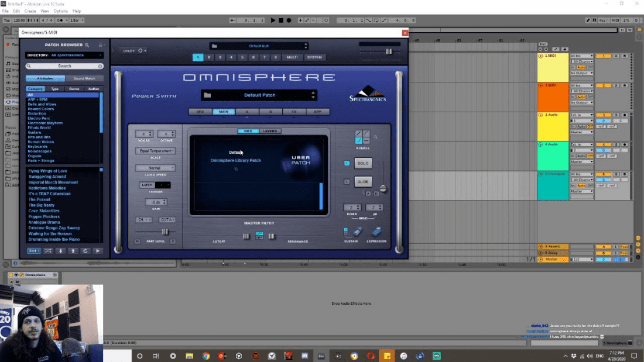Open the Equal Temperament scale dropdown
Viewport: 644px width, 362px height.
155,151
